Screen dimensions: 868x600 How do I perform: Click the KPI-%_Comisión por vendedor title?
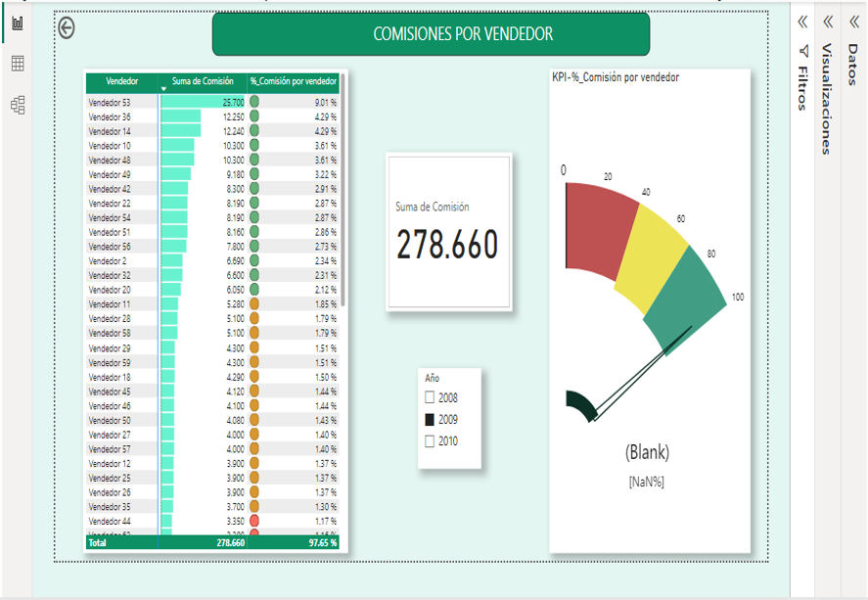(x=616, y=77)
